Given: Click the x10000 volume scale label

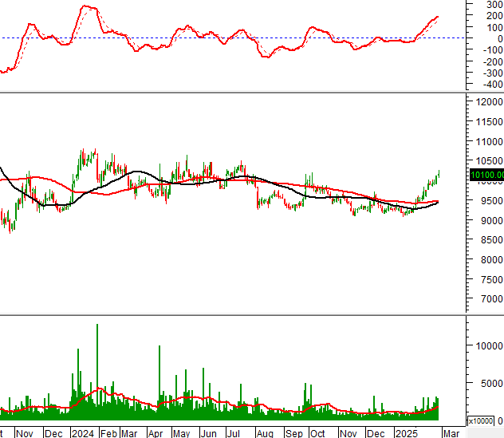Looking at the screenshot, I should (x=480, y=420).
